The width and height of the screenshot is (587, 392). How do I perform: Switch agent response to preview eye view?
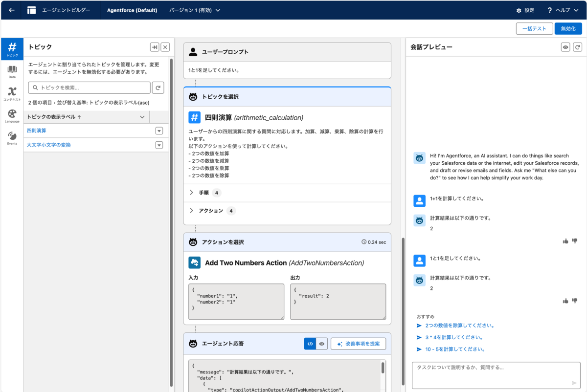click(x=322, y=344)
